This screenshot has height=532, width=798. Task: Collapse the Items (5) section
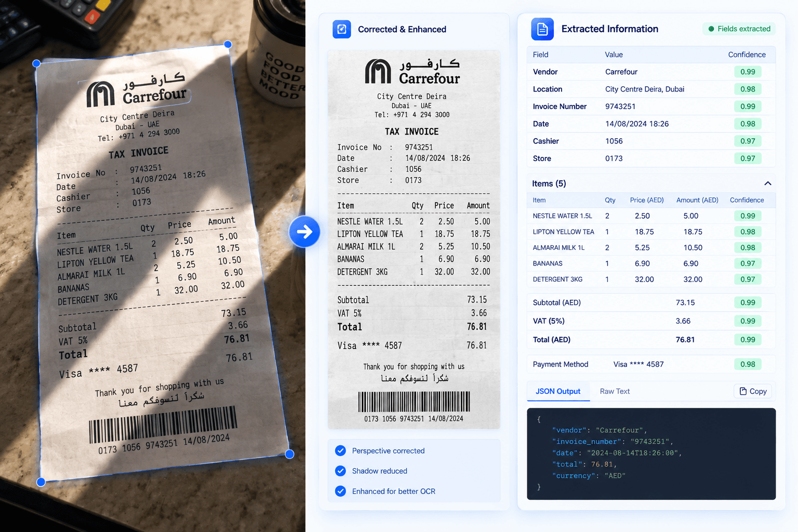[768, 183]
